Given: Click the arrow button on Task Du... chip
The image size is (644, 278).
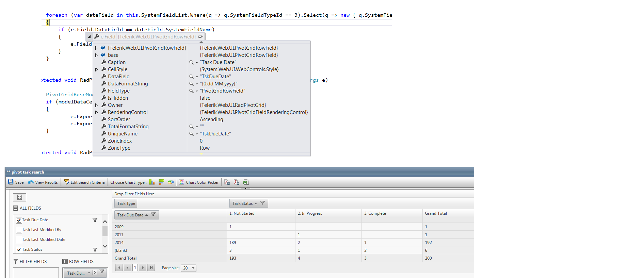Looking at the screenshot, I should (95, 272).
